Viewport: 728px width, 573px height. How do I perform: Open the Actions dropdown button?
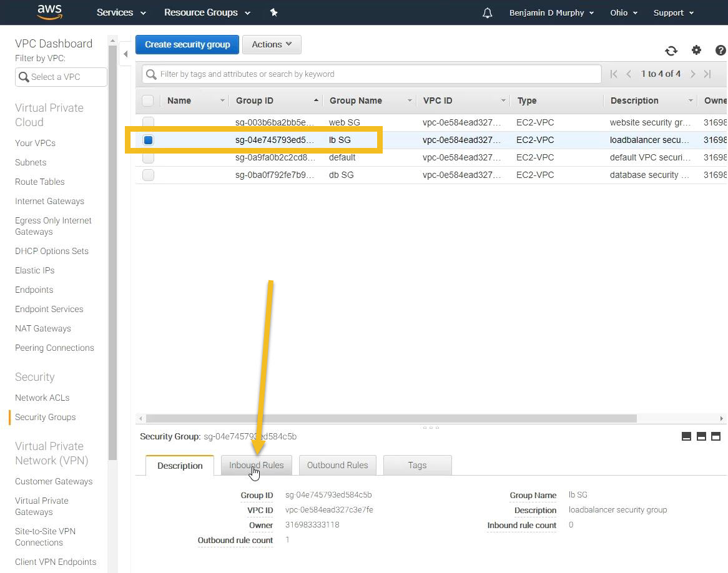[x=272, y=44]
